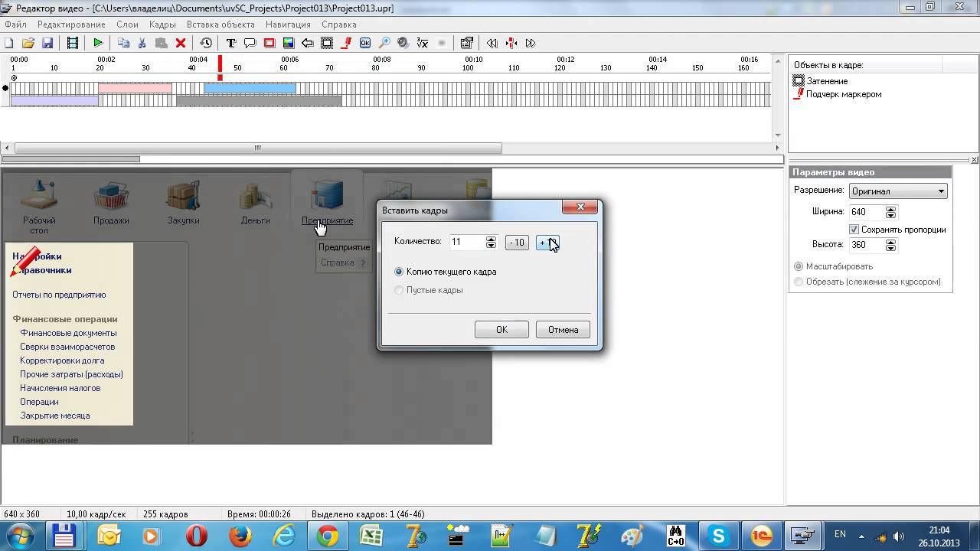Open a project using the folder icon
Screen dimensions: 980x551
(x=28, y=43)
